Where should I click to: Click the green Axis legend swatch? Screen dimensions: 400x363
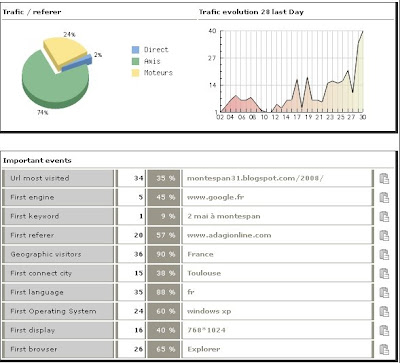135,61
